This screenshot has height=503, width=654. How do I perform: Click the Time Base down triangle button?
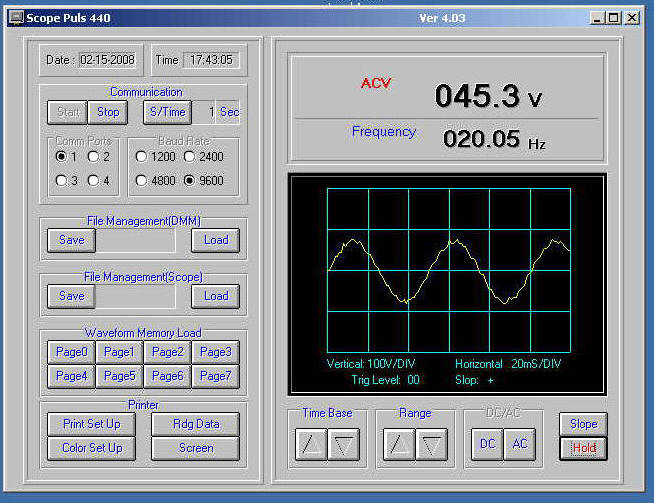(x=343, y=445)
